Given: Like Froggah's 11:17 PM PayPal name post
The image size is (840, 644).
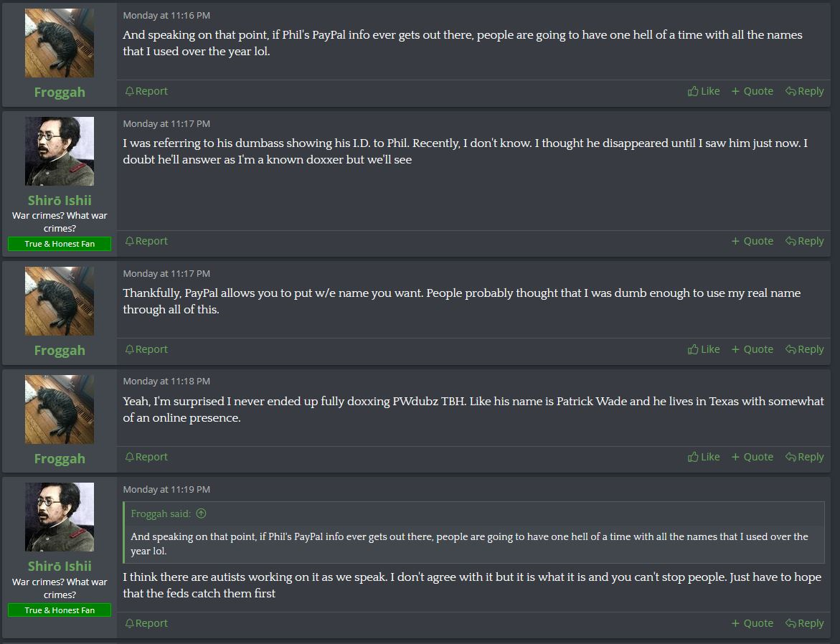Looking at the screenshot, I should coord(704,349).
